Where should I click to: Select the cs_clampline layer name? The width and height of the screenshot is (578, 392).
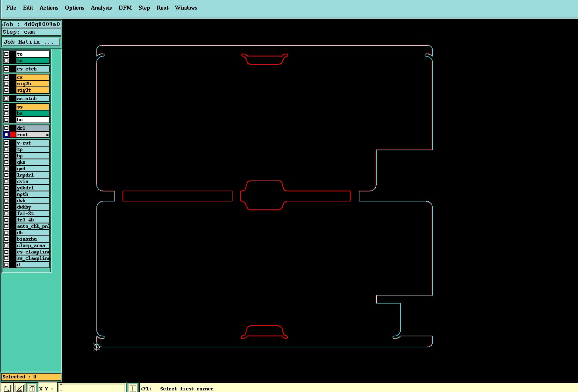[32, 252]
